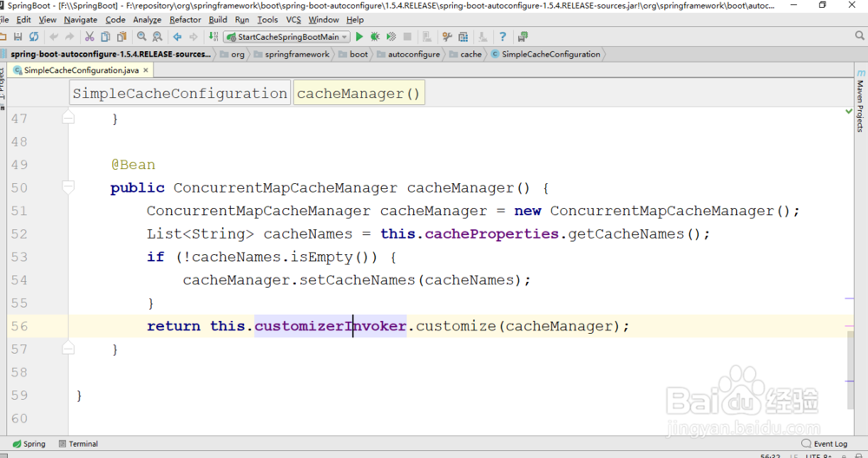Viewport: 868px width, 458px height.
Task: Open Project Structure icon
Action: point(464,36)
